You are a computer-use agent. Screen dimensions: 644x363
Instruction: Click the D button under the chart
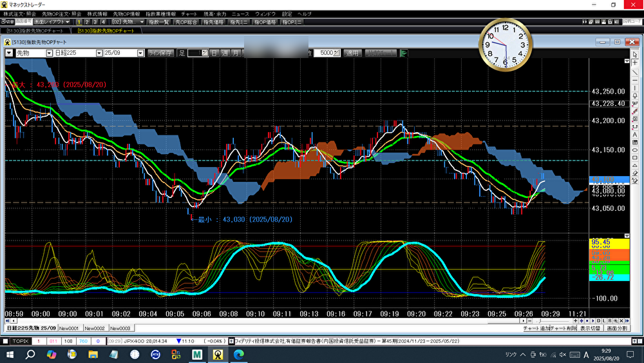click(598, 320)
